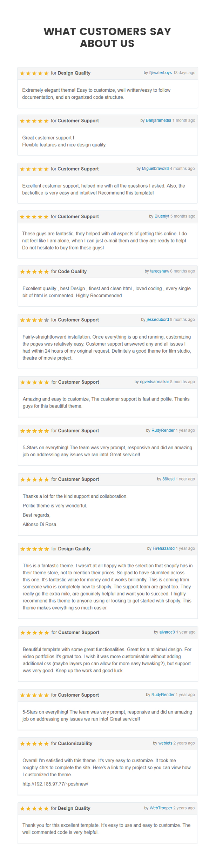The width and height of the screenshot is (216, 868).
Task: Open alvaroc3's profile link
Action: (167, 632)
